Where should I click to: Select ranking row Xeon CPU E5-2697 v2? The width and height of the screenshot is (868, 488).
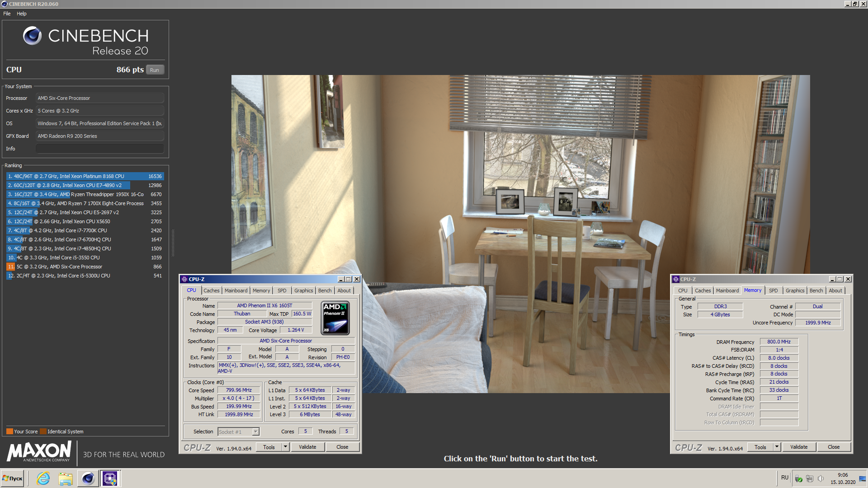click(x=85, y=212)
